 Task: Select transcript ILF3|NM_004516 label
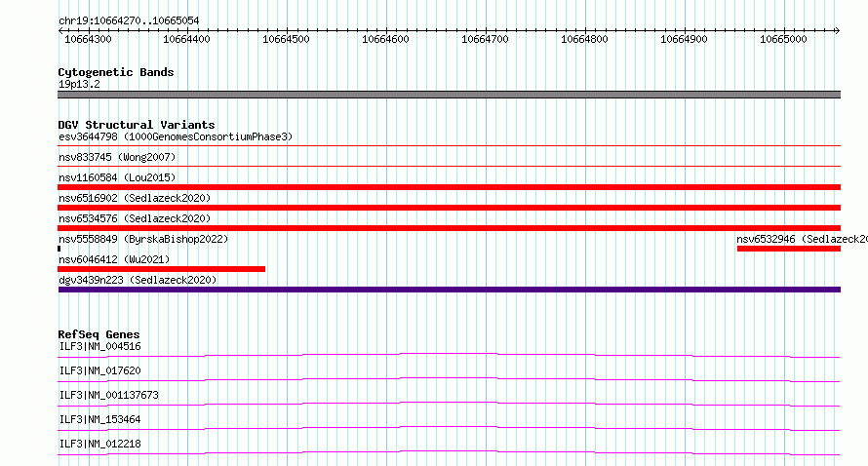tap(99, 346)
